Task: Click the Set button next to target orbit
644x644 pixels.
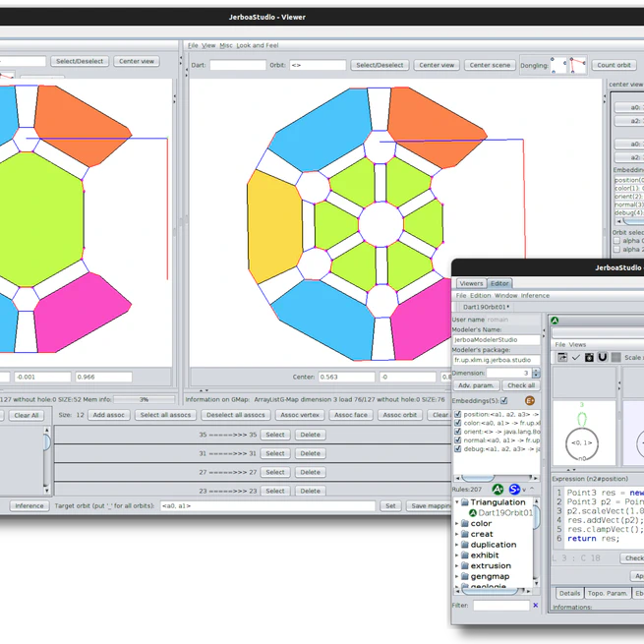Action: (x=390, y=505)
